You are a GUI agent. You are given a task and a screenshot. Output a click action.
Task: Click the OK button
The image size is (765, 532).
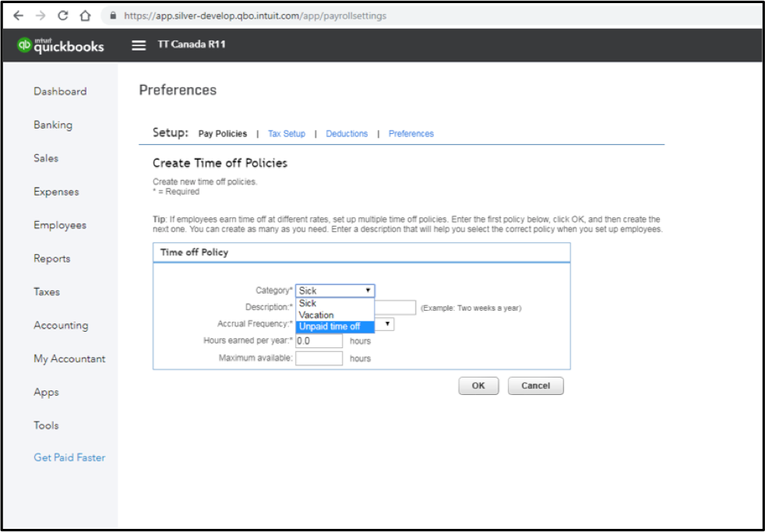point(478,386)
